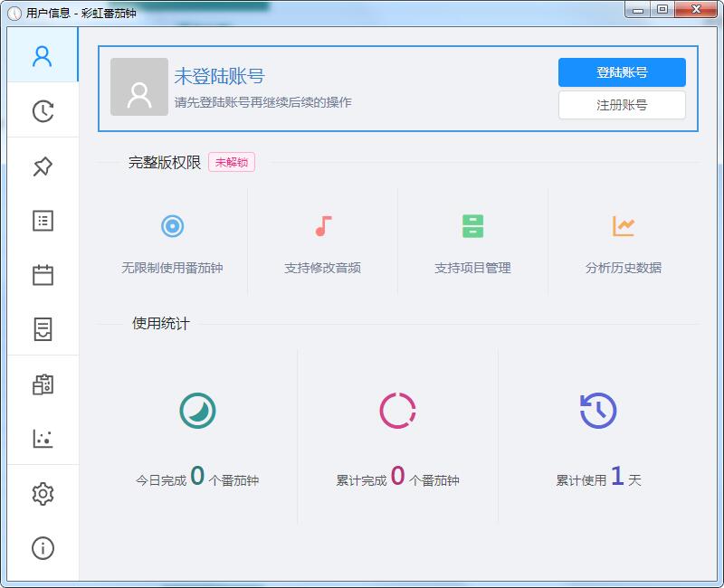Open the user profile sidebar icon
The height and width of the screenshot is (588, 724).
43,56
